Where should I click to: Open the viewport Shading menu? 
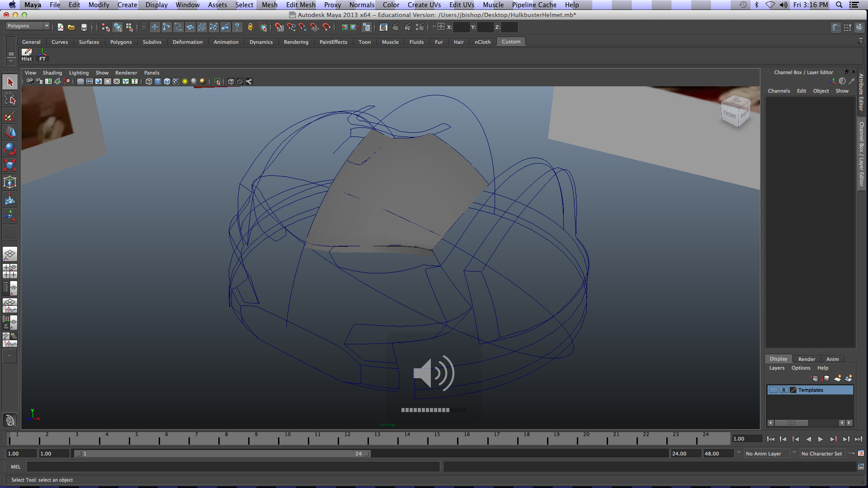click(52, 73)
